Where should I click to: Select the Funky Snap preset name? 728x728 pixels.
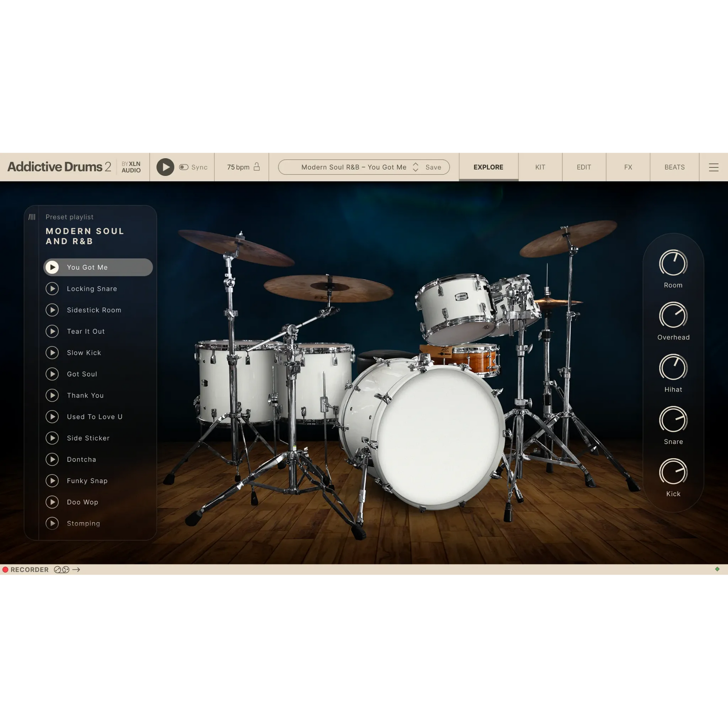point(87,481)
